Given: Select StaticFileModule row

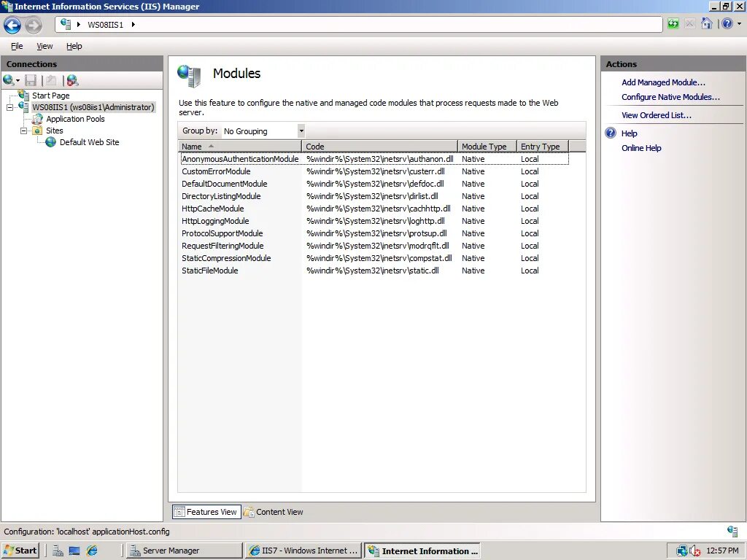Looking at the screenshot, I should (x=374, y=271).
